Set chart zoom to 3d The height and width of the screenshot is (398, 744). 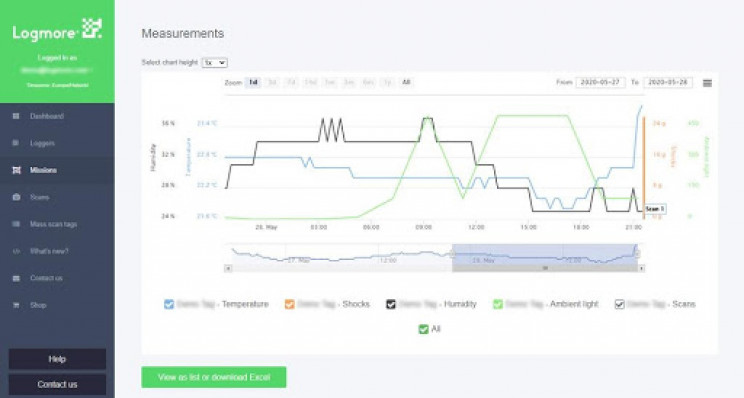272,83
